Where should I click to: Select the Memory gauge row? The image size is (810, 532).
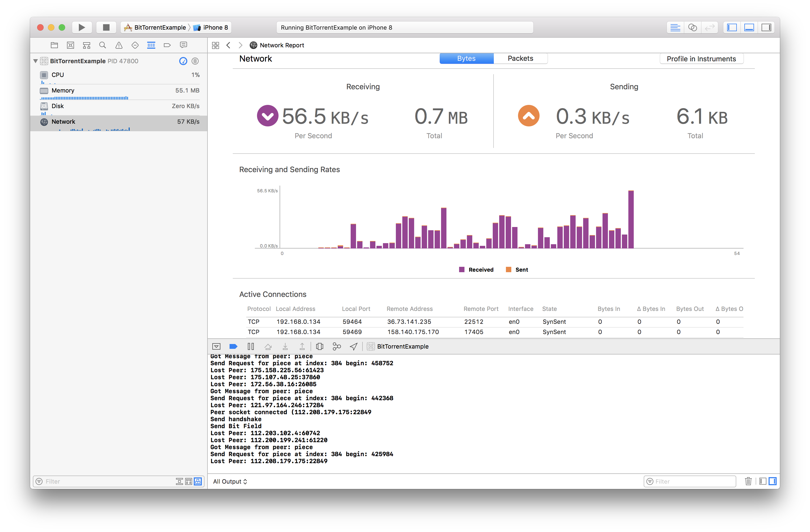pyautogui.click(x=119, y=91)
